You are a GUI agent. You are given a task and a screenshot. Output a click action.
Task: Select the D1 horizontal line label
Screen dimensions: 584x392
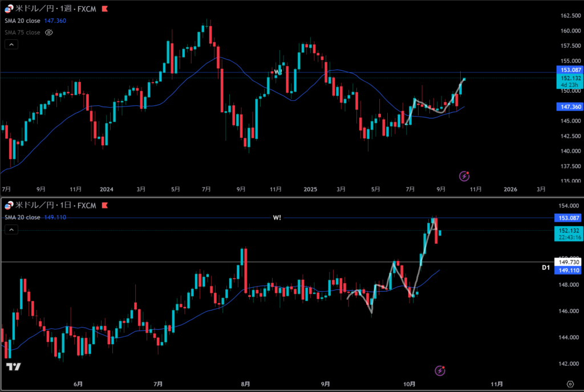point(545,267)
